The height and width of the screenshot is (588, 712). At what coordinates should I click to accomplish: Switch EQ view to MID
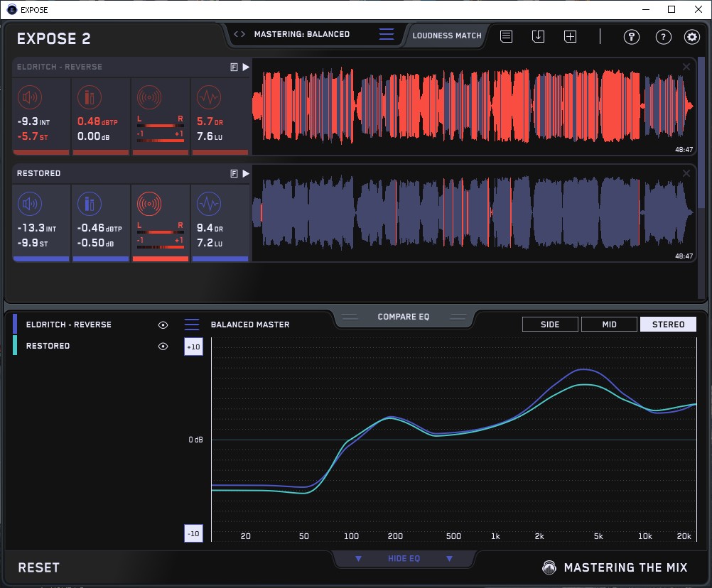(x=609, y=325)
